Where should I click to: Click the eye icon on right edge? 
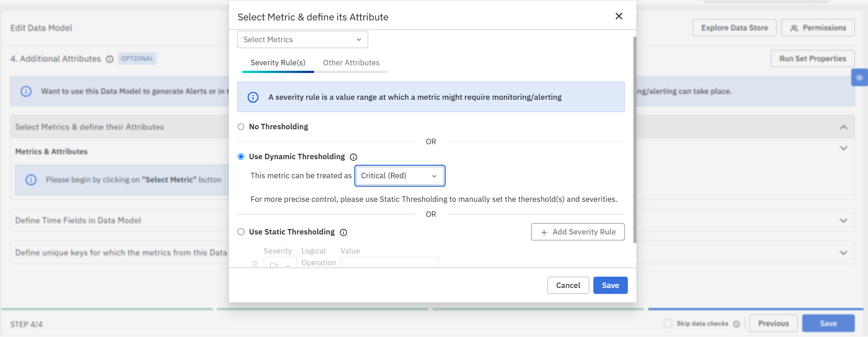[x=859, y=78]
